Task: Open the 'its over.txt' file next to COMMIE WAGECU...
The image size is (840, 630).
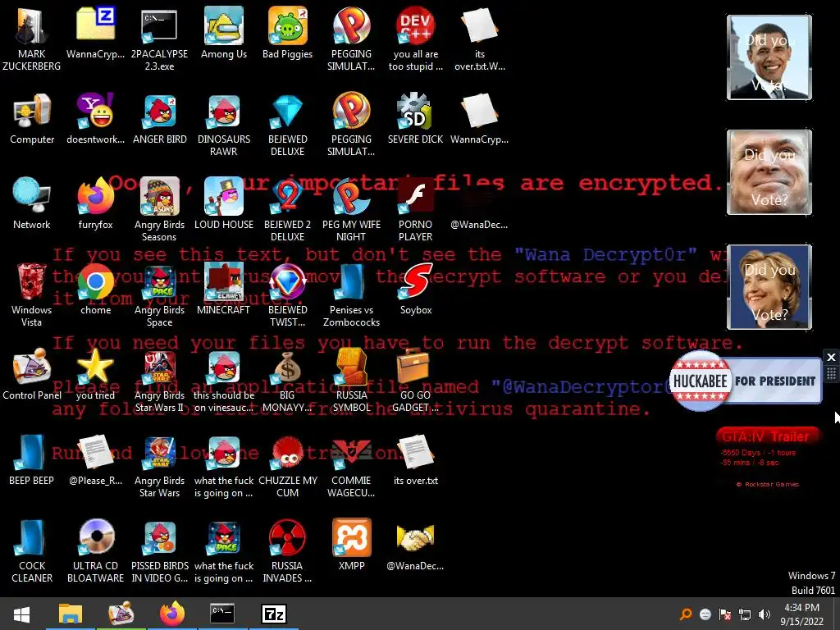Action: click(415, 459)
